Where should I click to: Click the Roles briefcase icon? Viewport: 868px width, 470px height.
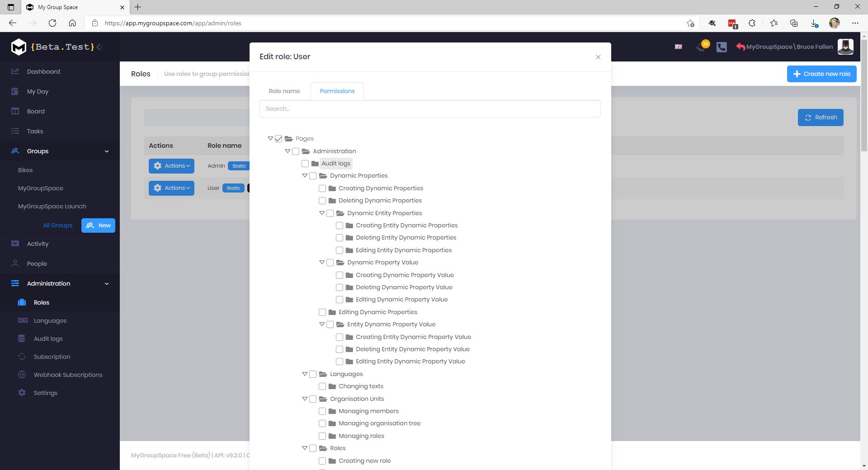point(22,302)
